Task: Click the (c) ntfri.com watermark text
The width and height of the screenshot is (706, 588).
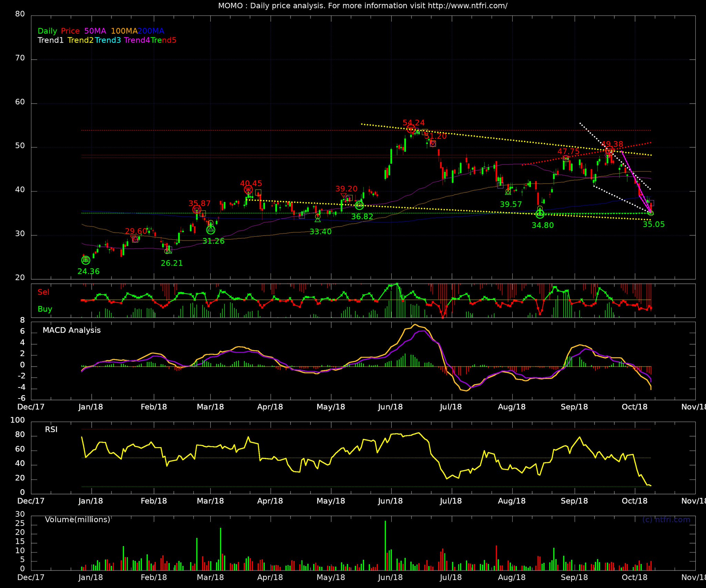Action: coord(666,519)
